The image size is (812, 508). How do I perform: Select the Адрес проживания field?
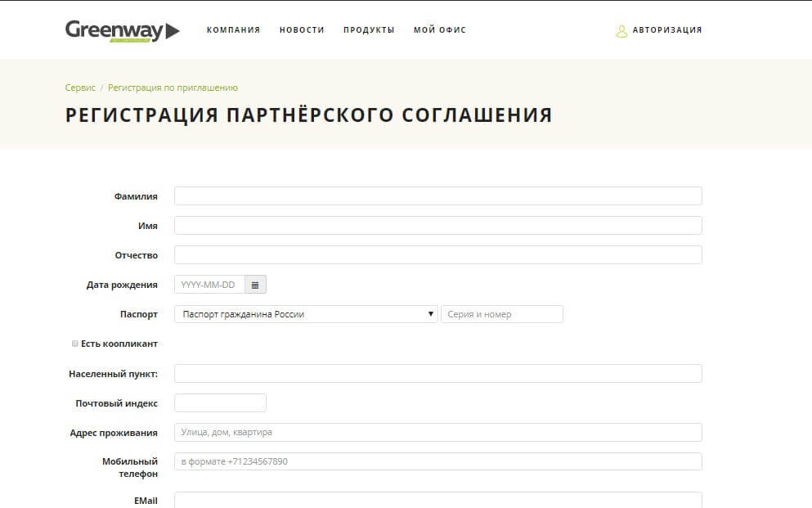click(x=438, y=433)
